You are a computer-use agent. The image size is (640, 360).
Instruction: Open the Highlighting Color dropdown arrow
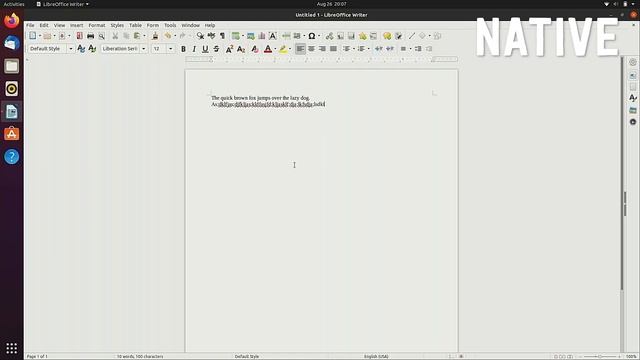tap(290, 49)
